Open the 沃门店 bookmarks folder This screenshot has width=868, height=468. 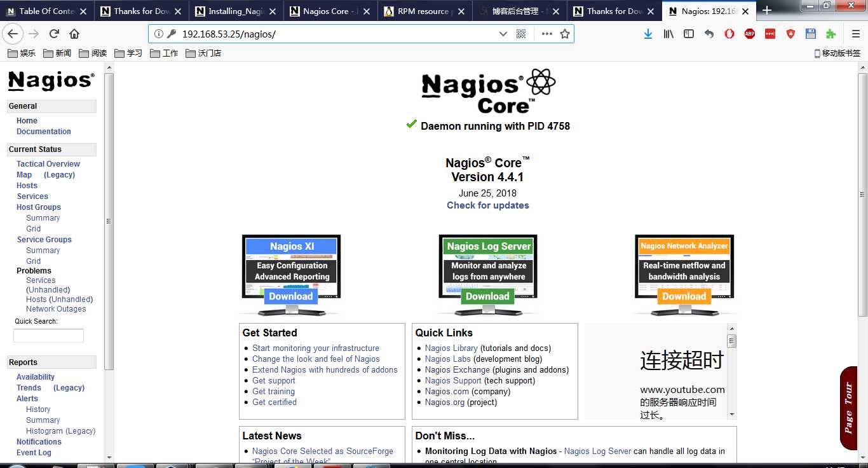click(x=203, y=53)
